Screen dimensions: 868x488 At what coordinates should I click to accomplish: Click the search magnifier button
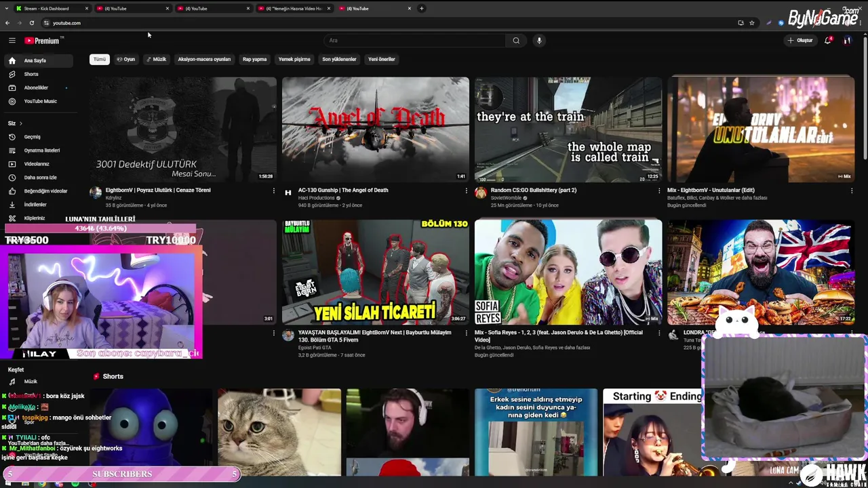pos(516,41)
